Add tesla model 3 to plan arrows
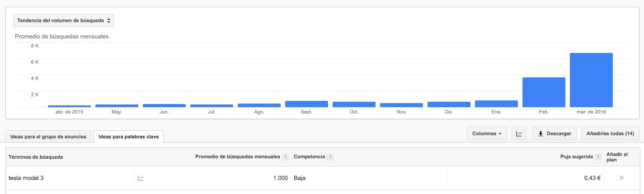Screen dimensions: 644x194 coord(621,178)
